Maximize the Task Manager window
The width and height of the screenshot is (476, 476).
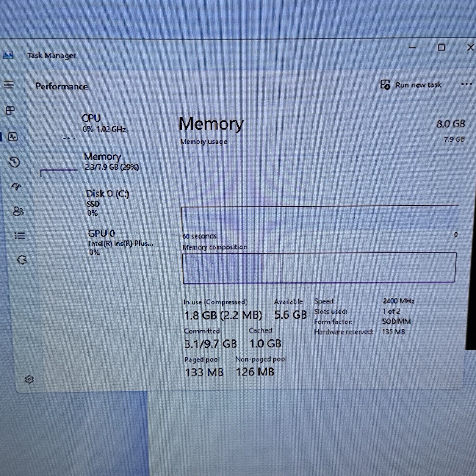(441, 47)
